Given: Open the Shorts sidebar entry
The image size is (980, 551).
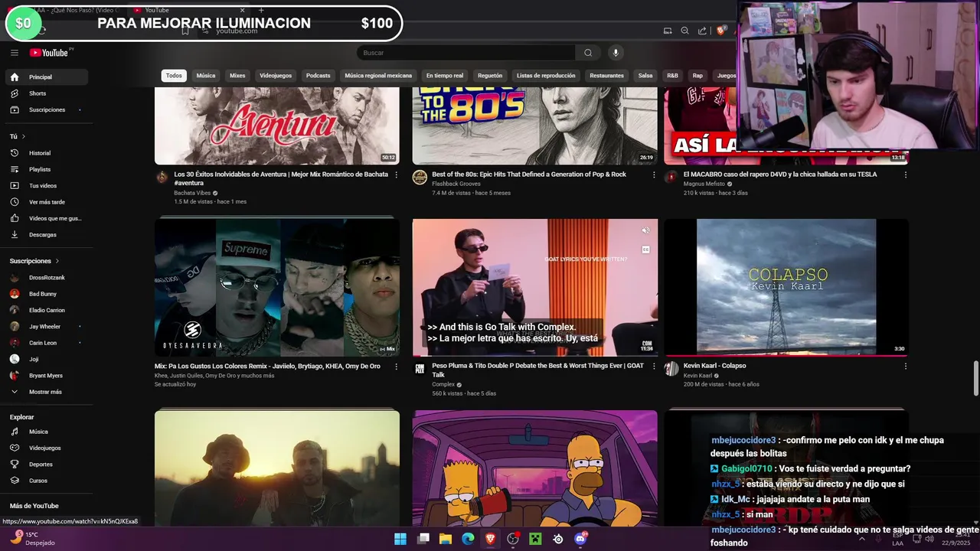Looking at the screenshot, I should tap(46, 93).
